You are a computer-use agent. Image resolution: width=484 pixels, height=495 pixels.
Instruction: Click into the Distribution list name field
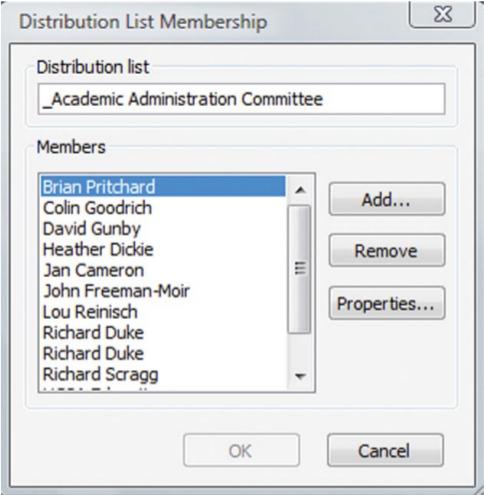[241, 99]
